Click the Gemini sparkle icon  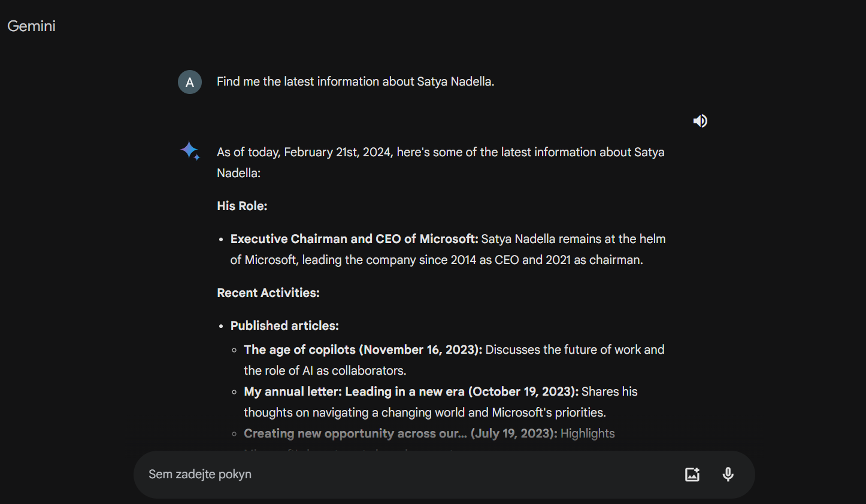(190, 150)
